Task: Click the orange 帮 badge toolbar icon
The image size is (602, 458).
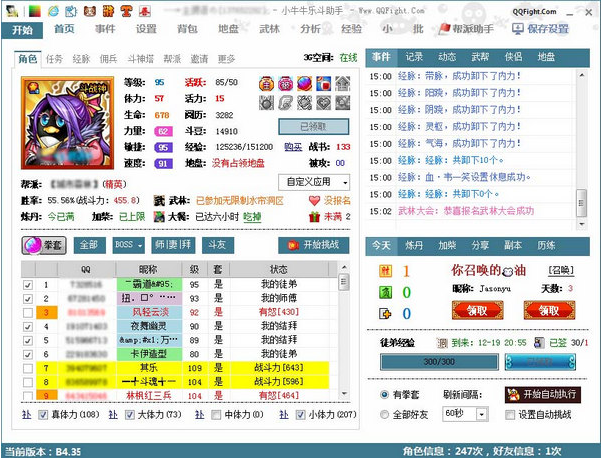Action: pyautogui.click(x=109, y=11)
